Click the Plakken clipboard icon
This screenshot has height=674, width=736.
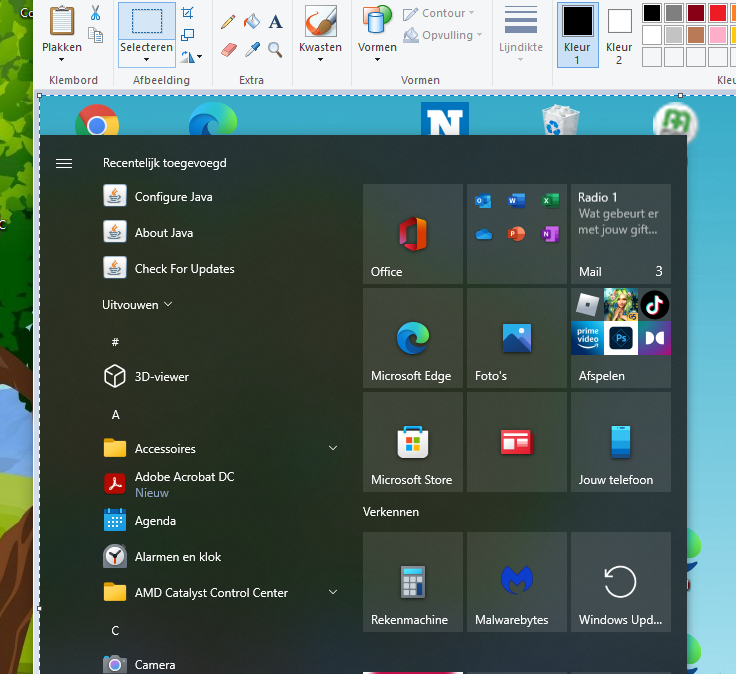[x=62, y=20]
